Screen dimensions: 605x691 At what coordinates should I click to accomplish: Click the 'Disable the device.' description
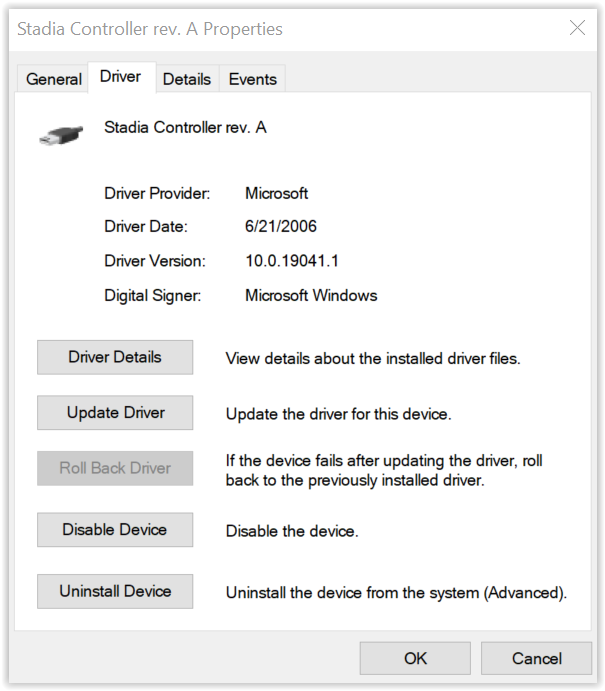(292, 531)
